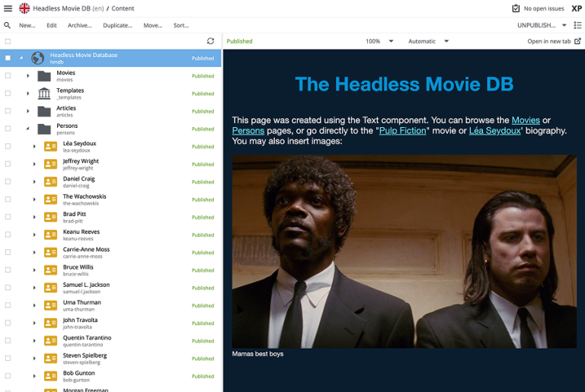Expand the Articles folder

[28, 111]
